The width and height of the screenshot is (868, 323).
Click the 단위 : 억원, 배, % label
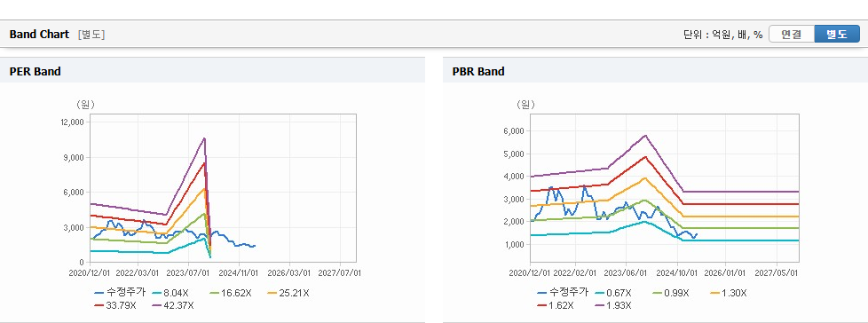click(723, 35)
